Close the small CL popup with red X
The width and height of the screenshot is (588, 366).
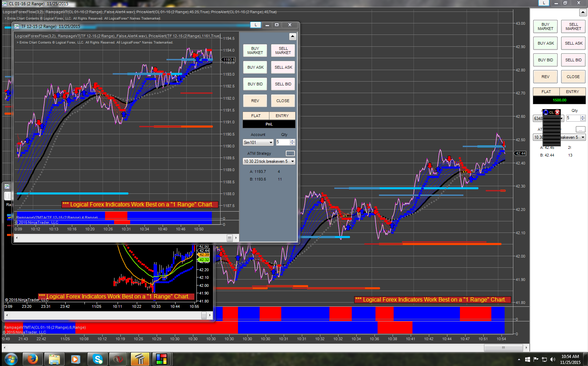pos(557,112)
